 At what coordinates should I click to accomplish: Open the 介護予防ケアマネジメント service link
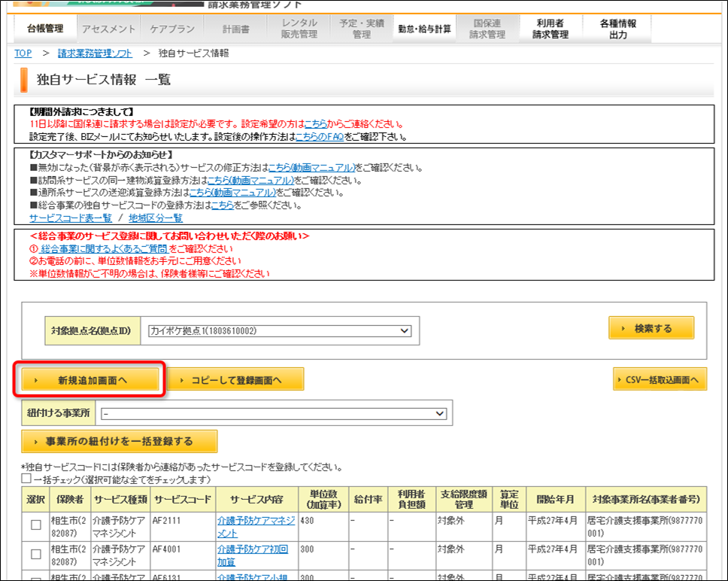point(256,527)
